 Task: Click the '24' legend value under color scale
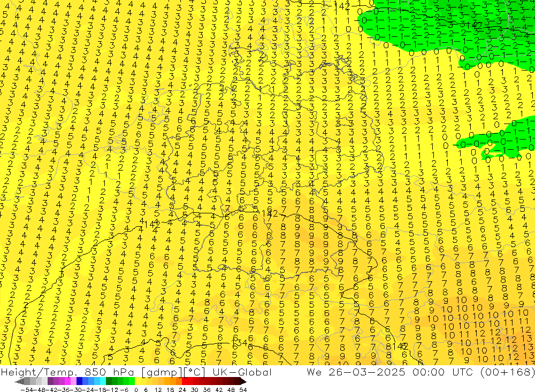pos(182,389)
